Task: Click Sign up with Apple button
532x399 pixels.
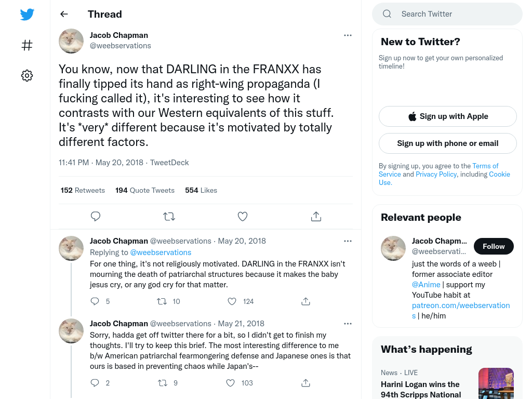Action: (447, 116)
